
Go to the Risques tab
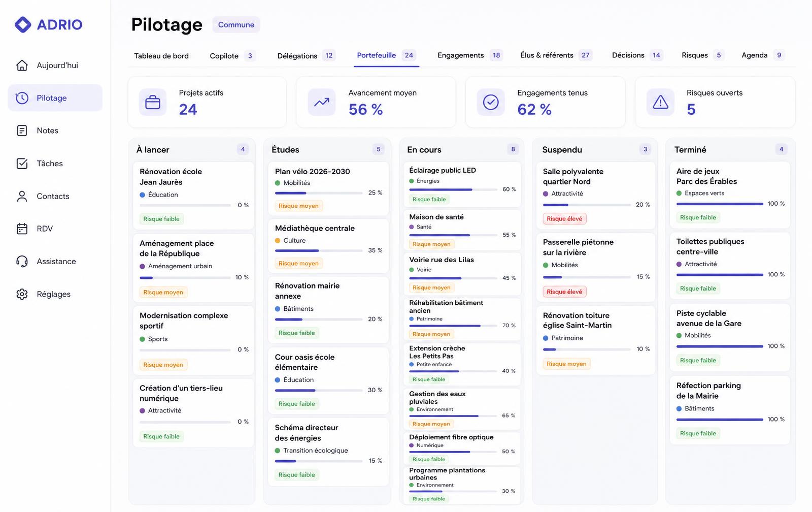pyautogui.click(x=703, y=55)
